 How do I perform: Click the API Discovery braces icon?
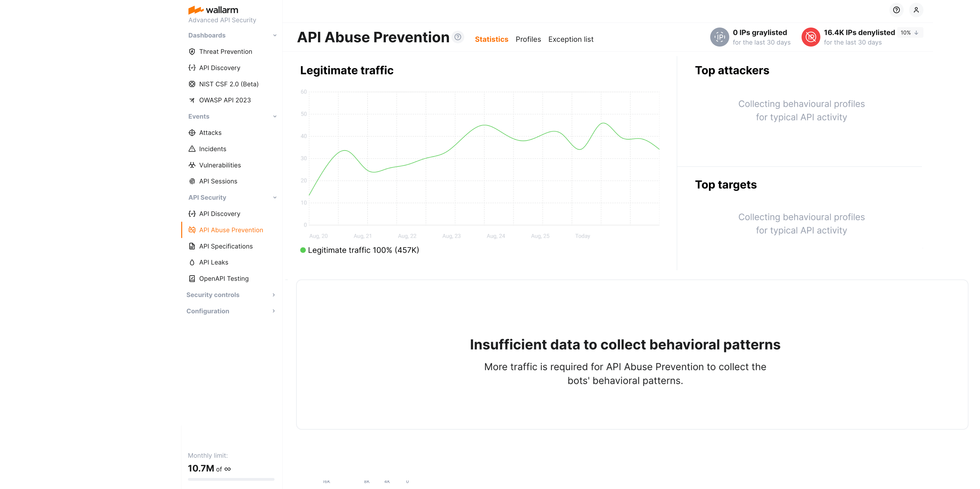[192, 67]
